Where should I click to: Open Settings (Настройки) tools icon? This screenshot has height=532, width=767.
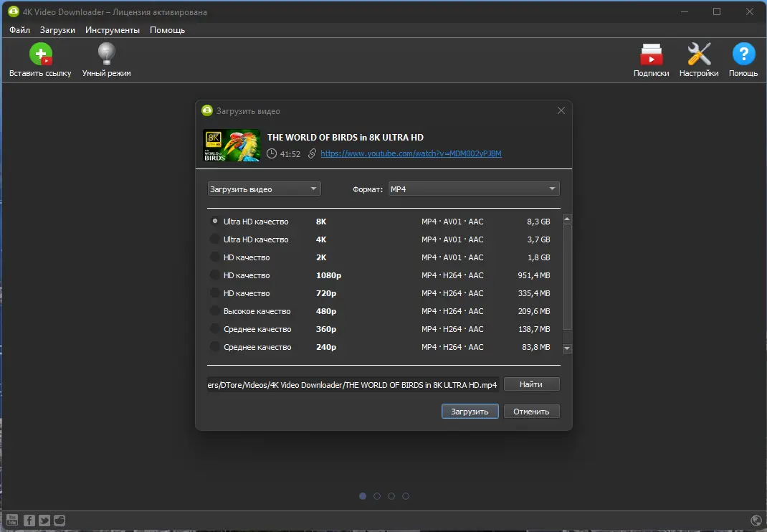coord(698,54)
